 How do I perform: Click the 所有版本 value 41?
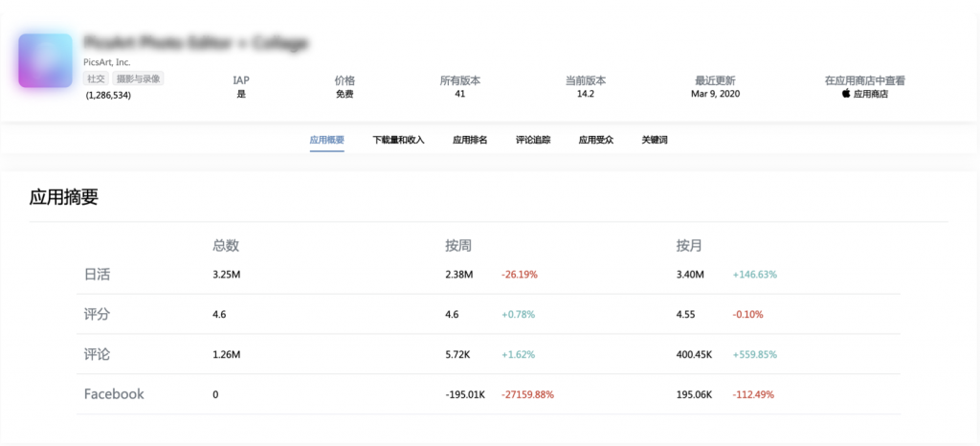(460, 95)
